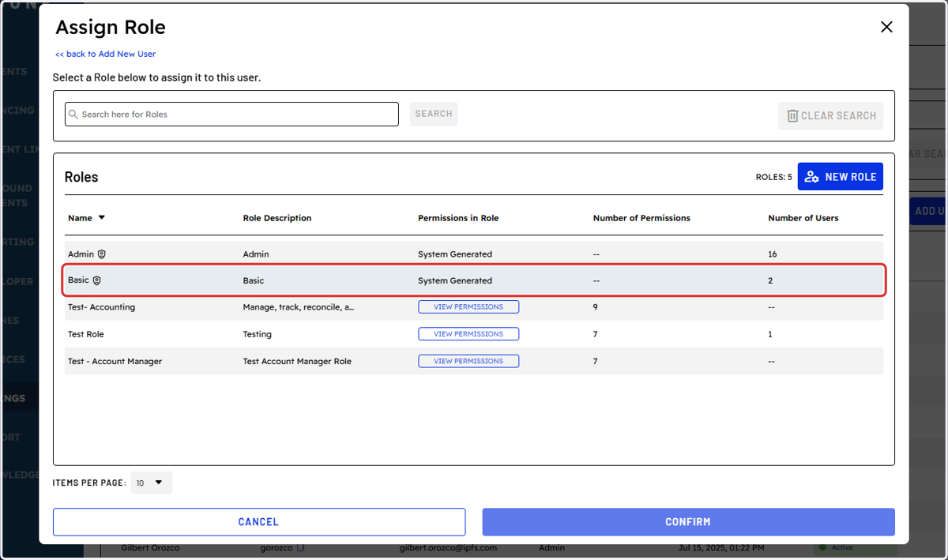The width and height of the screenshot is (948, 560).
Task: Click 'System Generated' in Basic row
Action: click(x=455, y=280)
